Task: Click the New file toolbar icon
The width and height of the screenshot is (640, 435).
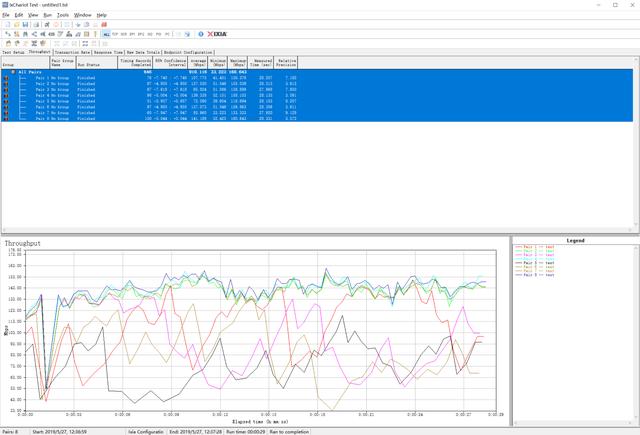Action: [x=6, y=24]
